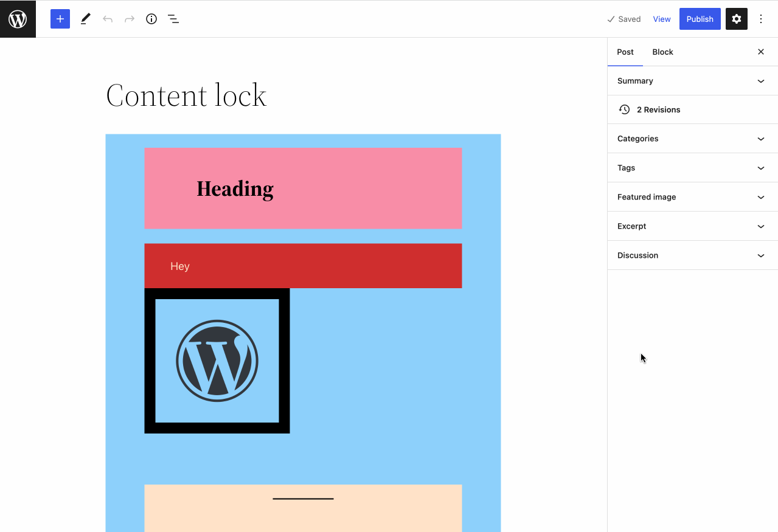Screen dimensions: 778x532
Task: Select the Heading text block
Action: point(235,188)
